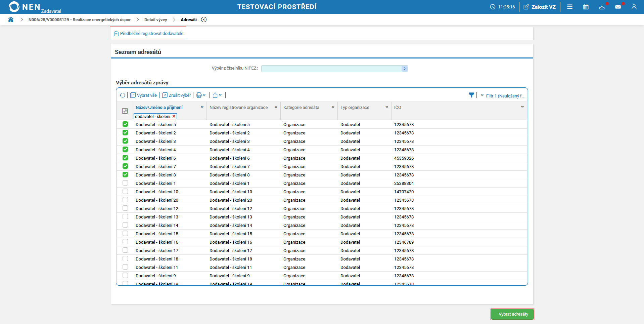Open the user profile icon
Screen dimensions: 644x324
coord(634,7)
